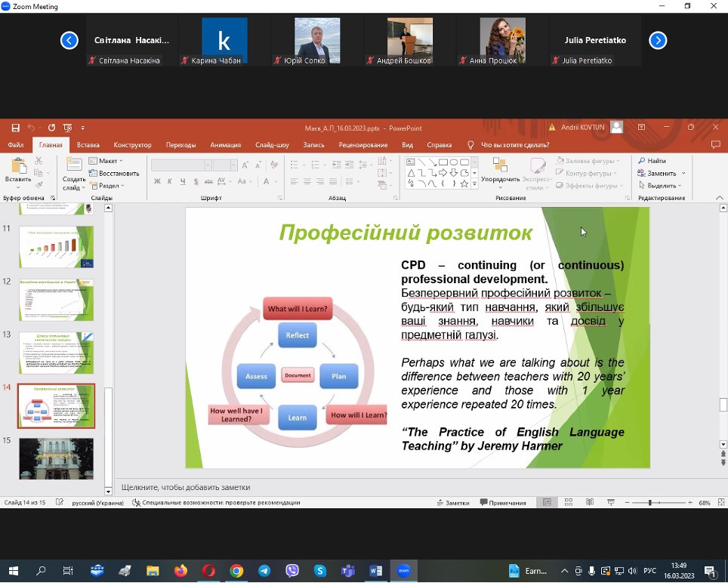The height and width of the screenshot is (583, 728).
Task: Toggle the Примечания comments pane
Action: pos(502,503)
